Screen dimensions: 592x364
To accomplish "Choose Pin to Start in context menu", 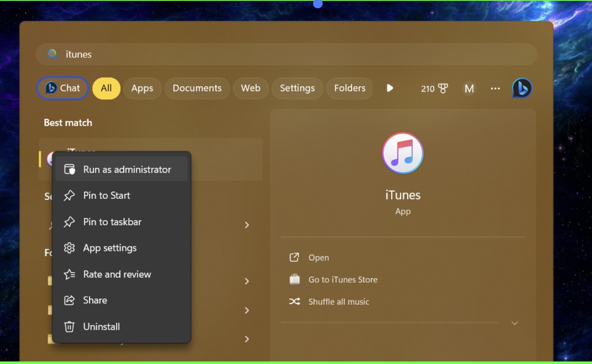I will point(106,195).
